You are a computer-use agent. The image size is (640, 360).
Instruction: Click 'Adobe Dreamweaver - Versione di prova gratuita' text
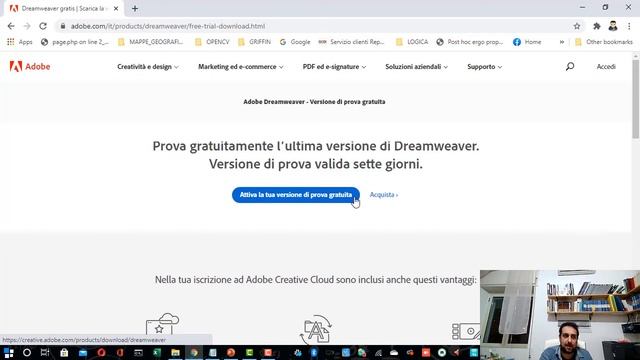coord(314,102)
